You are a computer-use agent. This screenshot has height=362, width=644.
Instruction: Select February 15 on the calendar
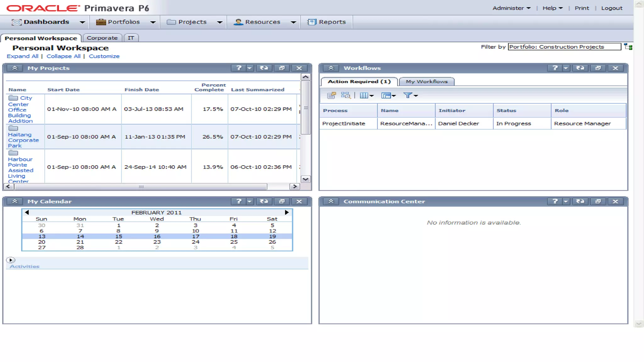pos(119,236)
